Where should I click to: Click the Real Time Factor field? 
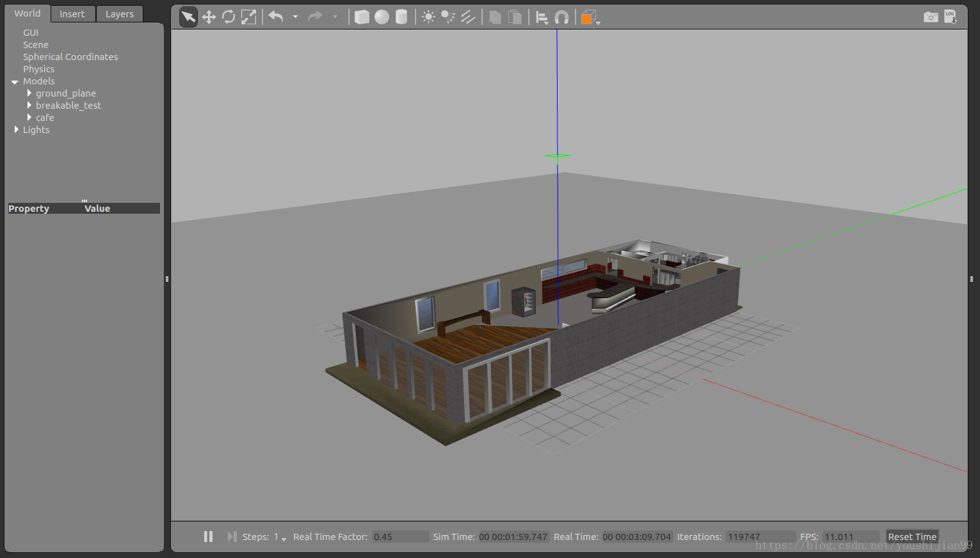[401, 537]
